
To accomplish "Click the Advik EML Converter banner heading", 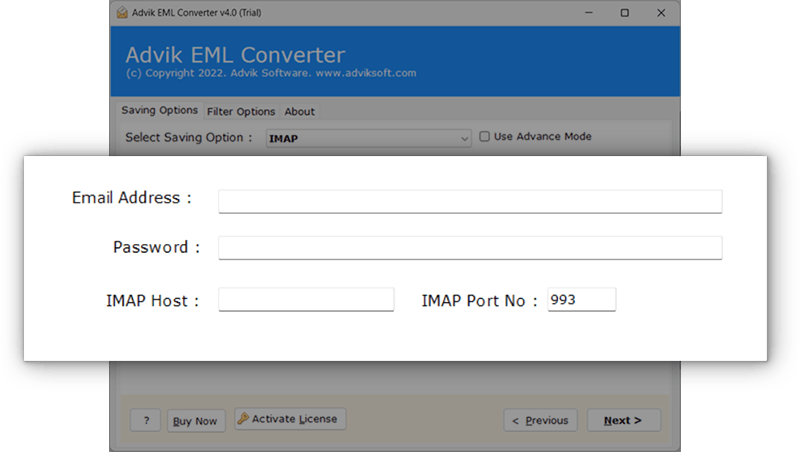I will pos(235,55).
